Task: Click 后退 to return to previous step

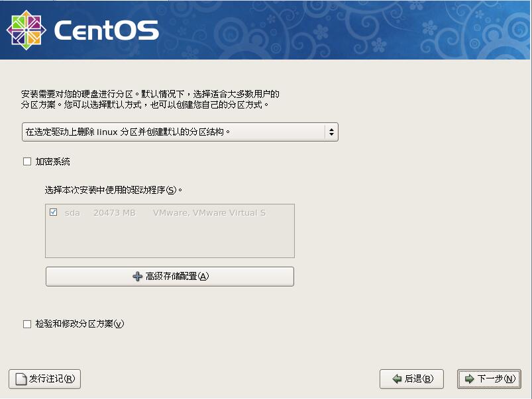Action: [x=411, y=379]
